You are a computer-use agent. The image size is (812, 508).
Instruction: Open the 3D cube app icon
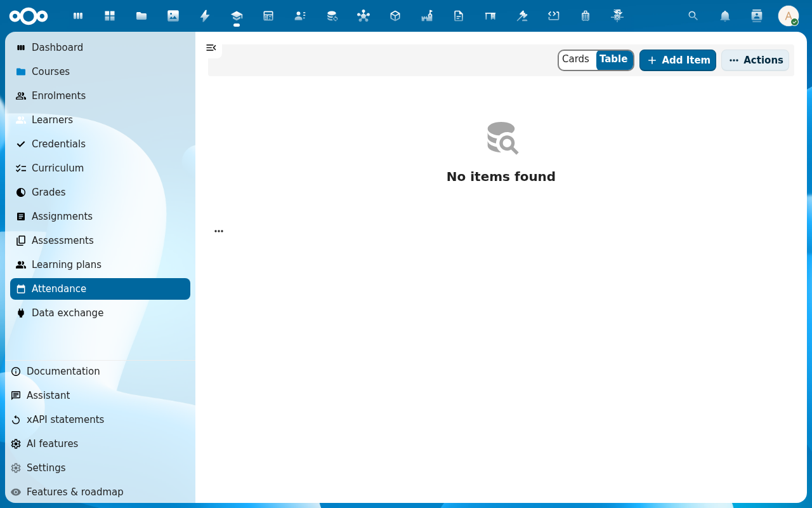click(395, 16)
